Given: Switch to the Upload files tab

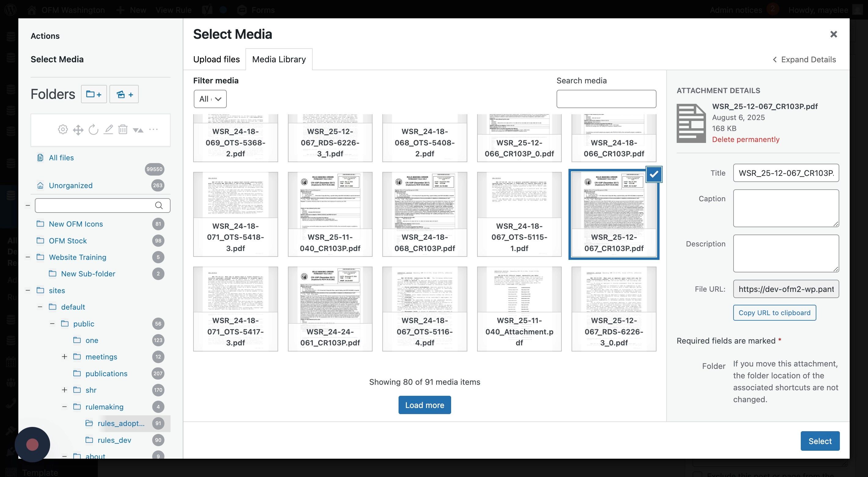Looking at the screenshot, I should (x=216, y=60).
